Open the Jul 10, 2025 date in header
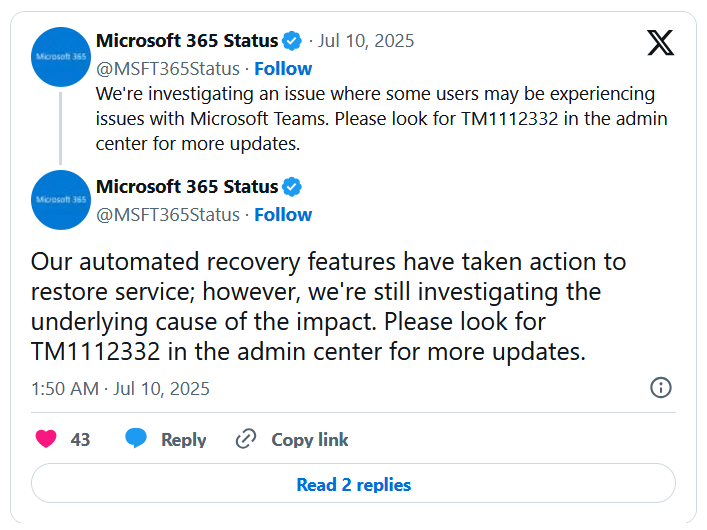The height and width of the screenshot is (530, 707). click(366, 41)
